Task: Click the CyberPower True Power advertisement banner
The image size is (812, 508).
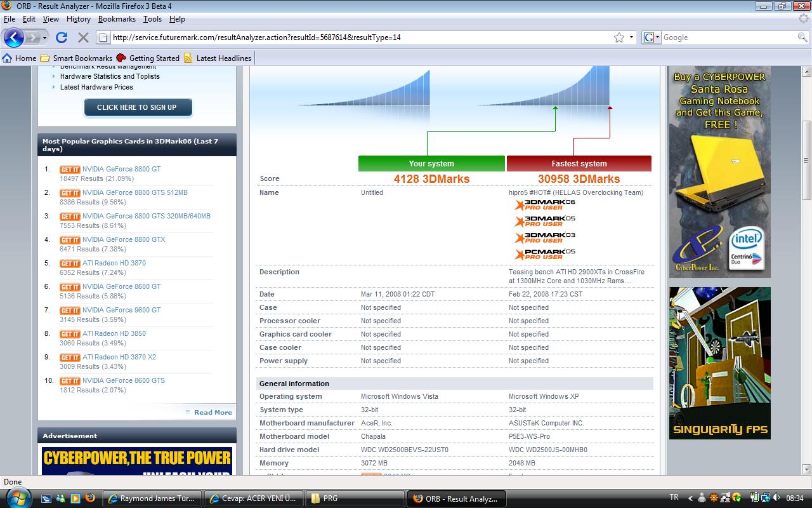Action: click(137, 461)
